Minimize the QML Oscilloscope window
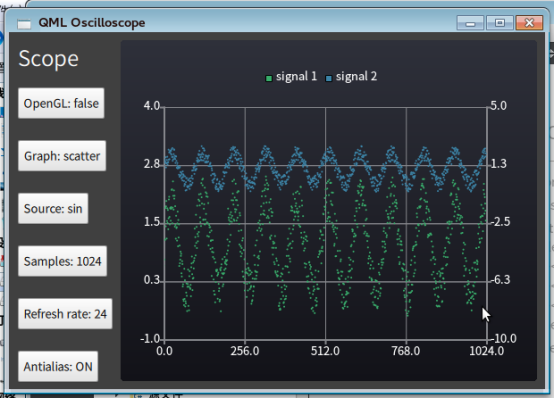This screenshot has width=554, height=399. pyautogui.click(x=470, y=23)
